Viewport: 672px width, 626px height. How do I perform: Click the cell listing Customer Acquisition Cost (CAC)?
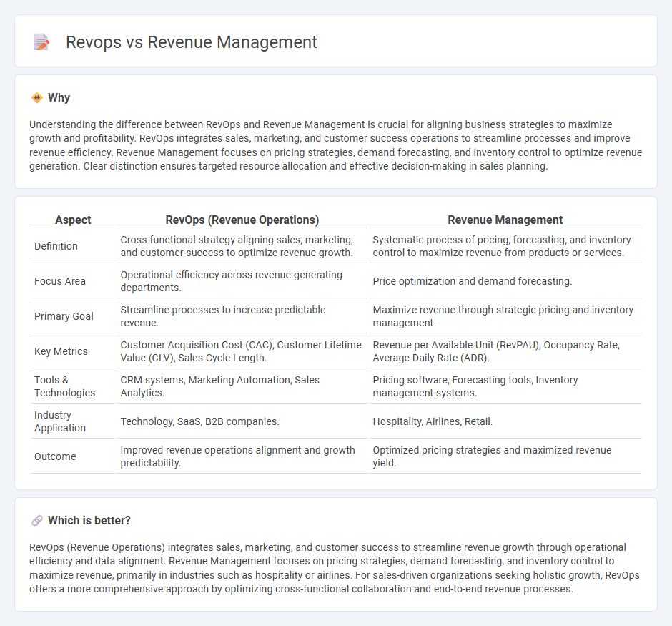point(242,351)
